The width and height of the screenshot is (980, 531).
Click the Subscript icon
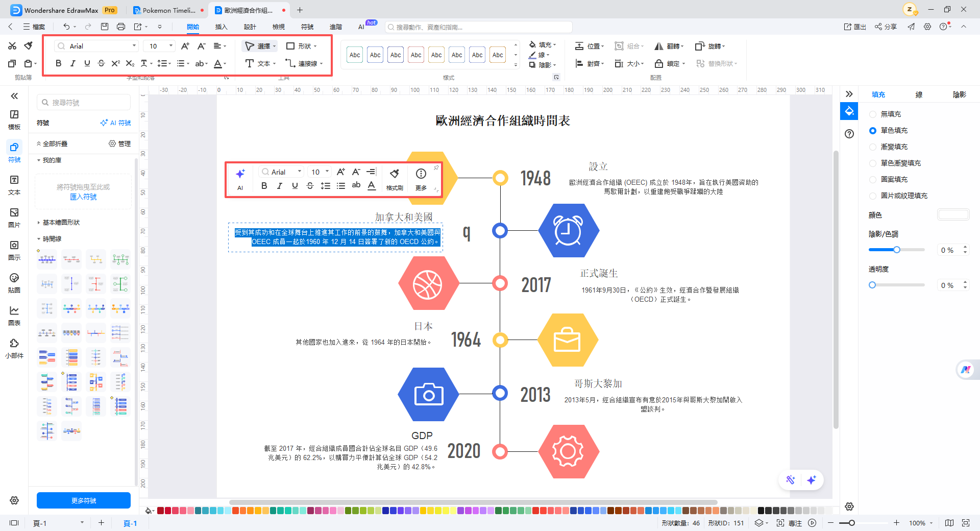[130, 63]
